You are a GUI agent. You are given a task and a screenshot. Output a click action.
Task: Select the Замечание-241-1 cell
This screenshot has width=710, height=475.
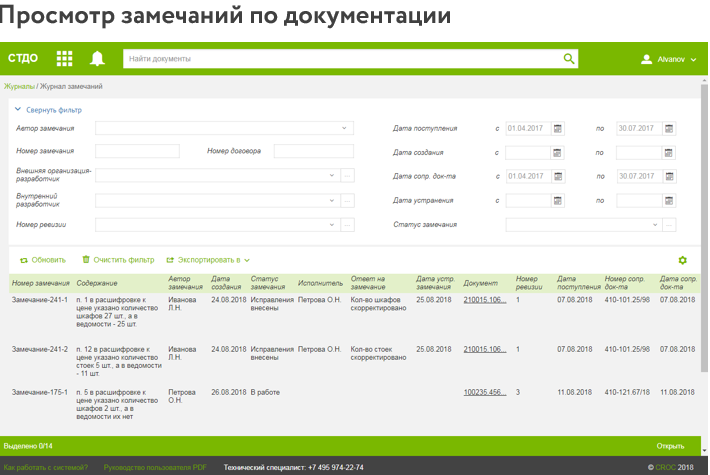40,300
